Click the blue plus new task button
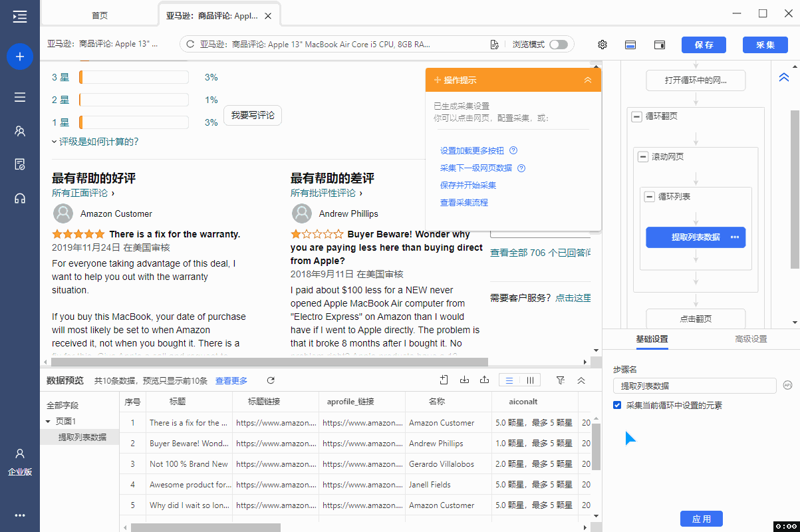 coord(20,57)
